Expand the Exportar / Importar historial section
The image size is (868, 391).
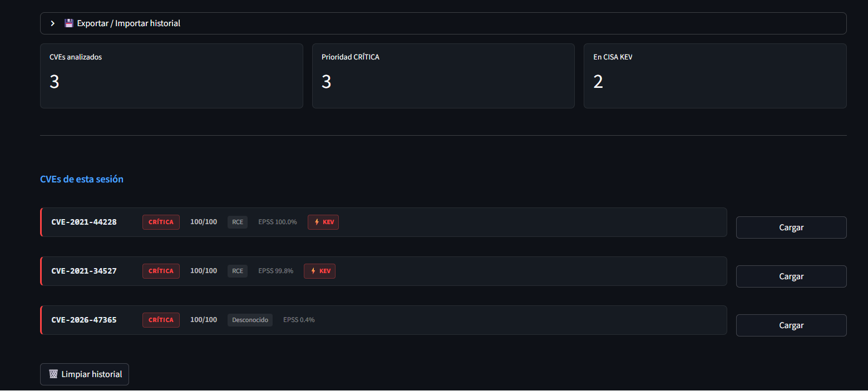pos(443,23)
